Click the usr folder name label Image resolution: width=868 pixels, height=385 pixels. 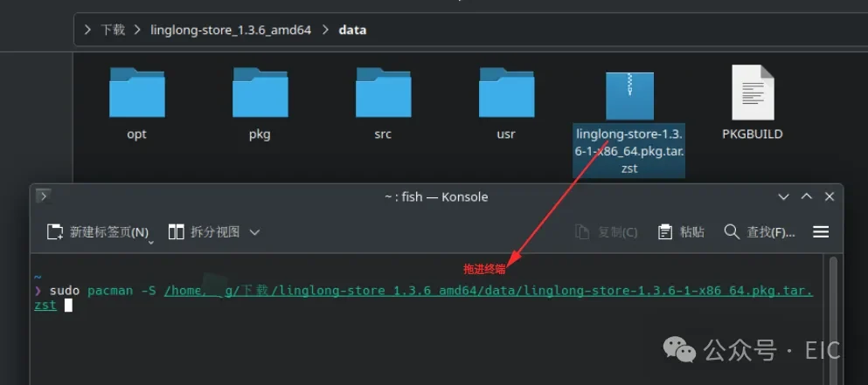pyautogui.click(x=506, y=134)
